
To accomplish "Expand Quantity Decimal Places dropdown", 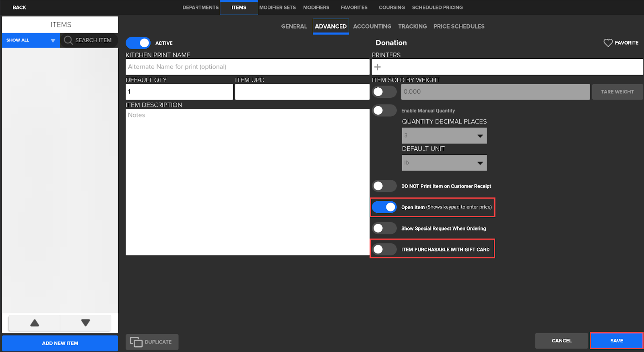I will pos(444,136).
